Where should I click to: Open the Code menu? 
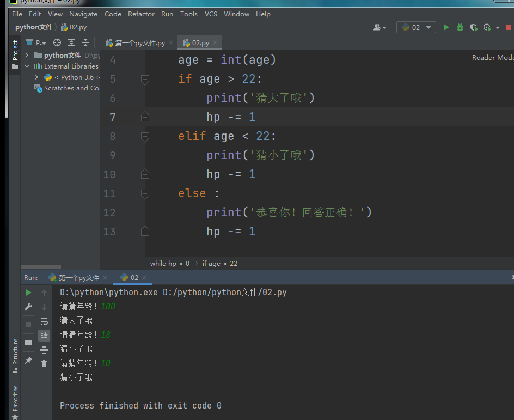pos(113,14)
